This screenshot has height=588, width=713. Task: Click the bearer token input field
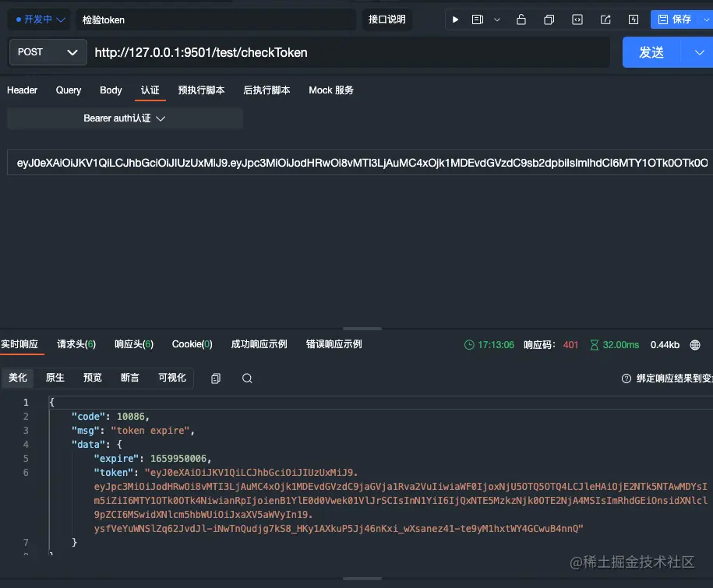[360, 163]
